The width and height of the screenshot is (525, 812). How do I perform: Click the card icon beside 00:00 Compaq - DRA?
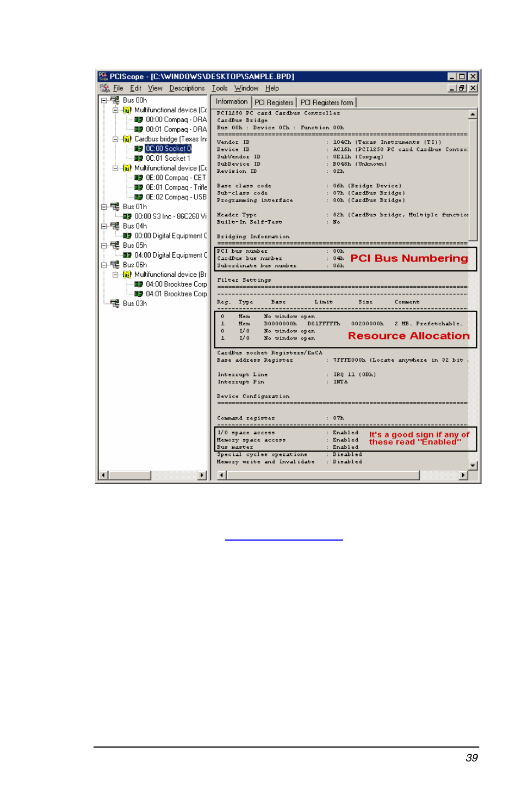pyautogui.click(x=139, y=119)
